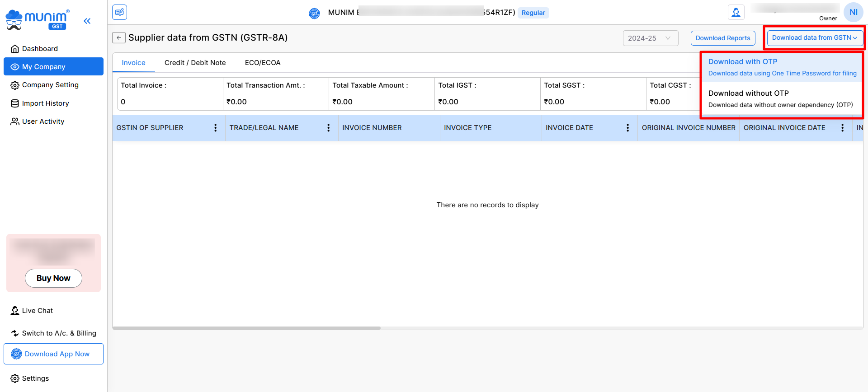Open GSTIN OF SUPPLIER column options menu
The height and width of the screenshot is (392, 868).
(x=216, y=128)
